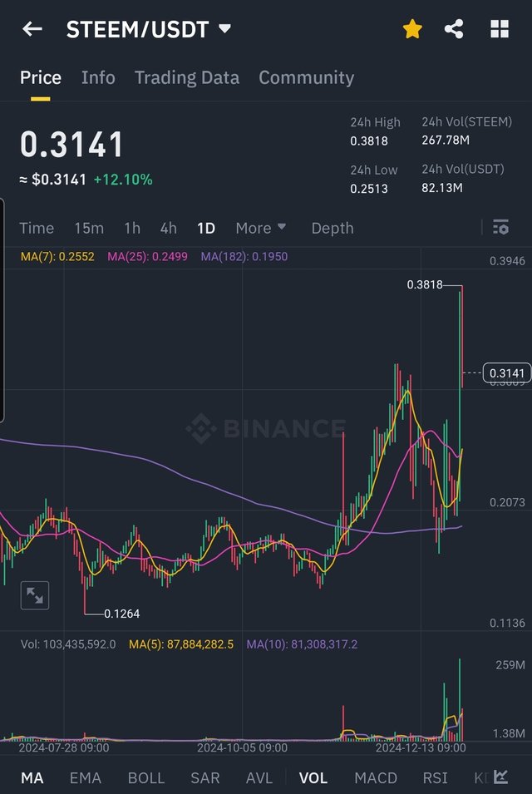Toggle the BOLL indicator
532x794 pixels.
point(146,778)
